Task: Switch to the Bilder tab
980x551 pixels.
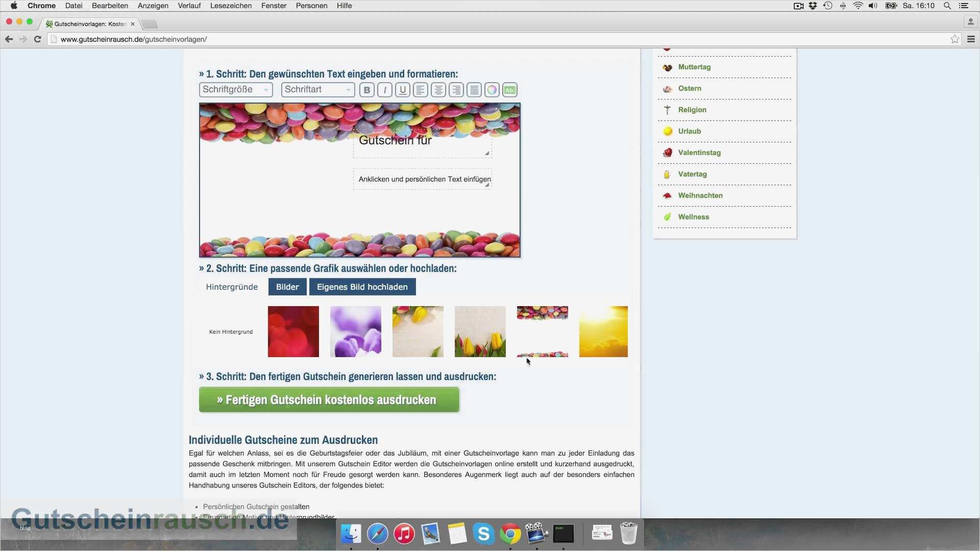Action: [287, 287]
